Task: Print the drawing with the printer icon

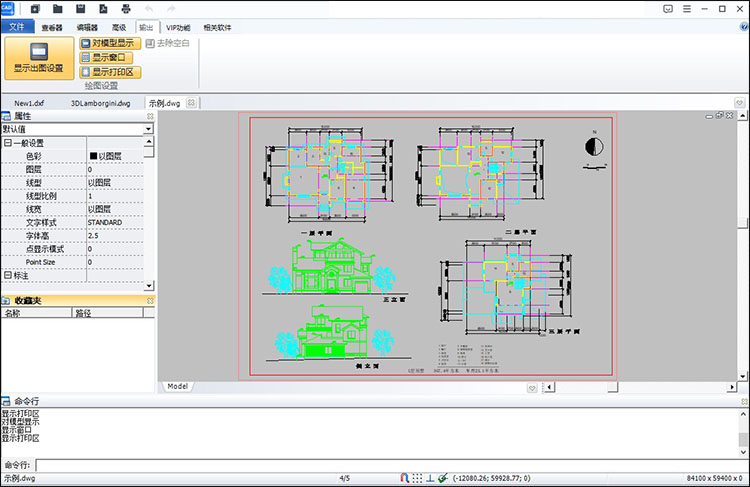Action: pos(126,9)
